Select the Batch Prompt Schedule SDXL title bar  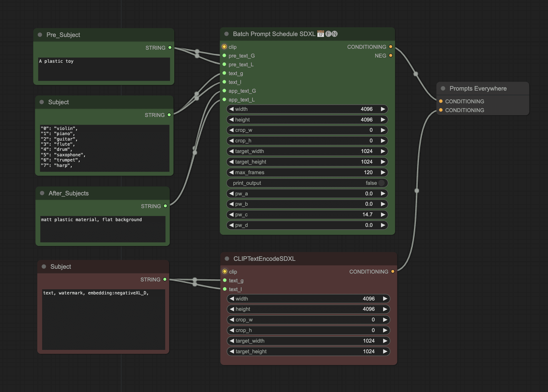(x=274, y=34)
